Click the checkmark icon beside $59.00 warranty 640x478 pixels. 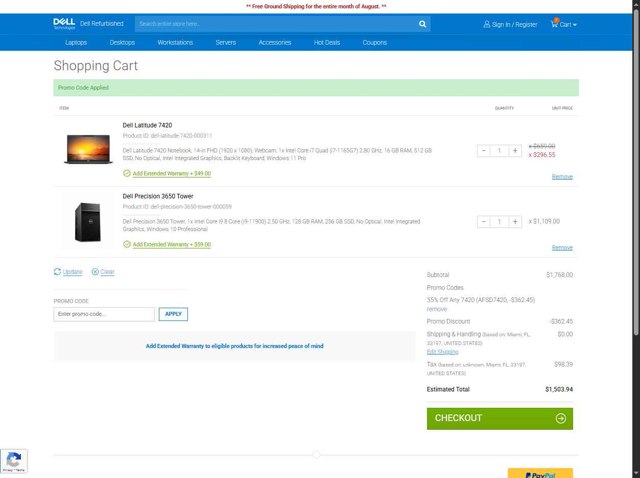click(127, 245)
